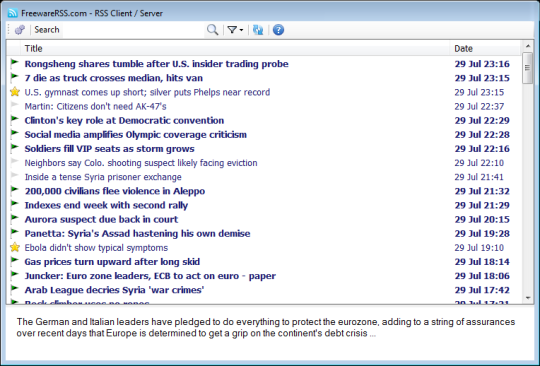Toggle flag on Juncker: Euro zone row
Screen dimensions: 540x366
(14, 275)
